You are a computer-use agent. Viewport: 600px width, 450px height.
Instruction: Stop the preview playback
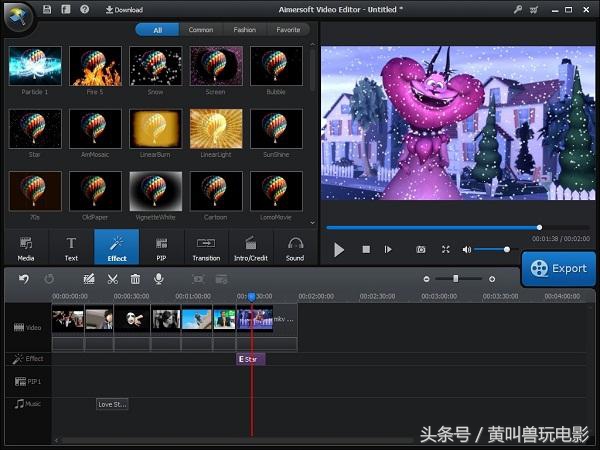366,249
